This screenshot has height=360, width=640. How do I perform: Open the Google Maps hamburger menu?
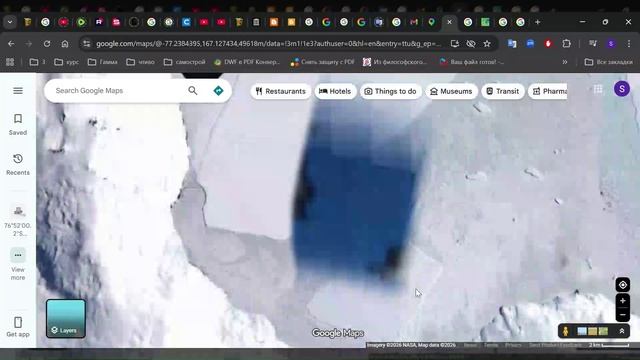pyautogui.click(x=18, y=91)
